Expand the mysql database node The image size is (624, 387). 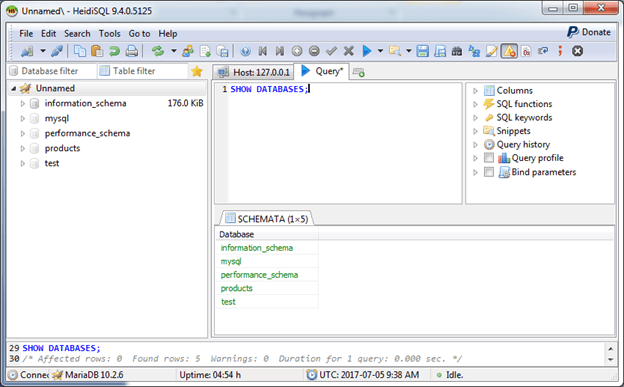[23, 119]
